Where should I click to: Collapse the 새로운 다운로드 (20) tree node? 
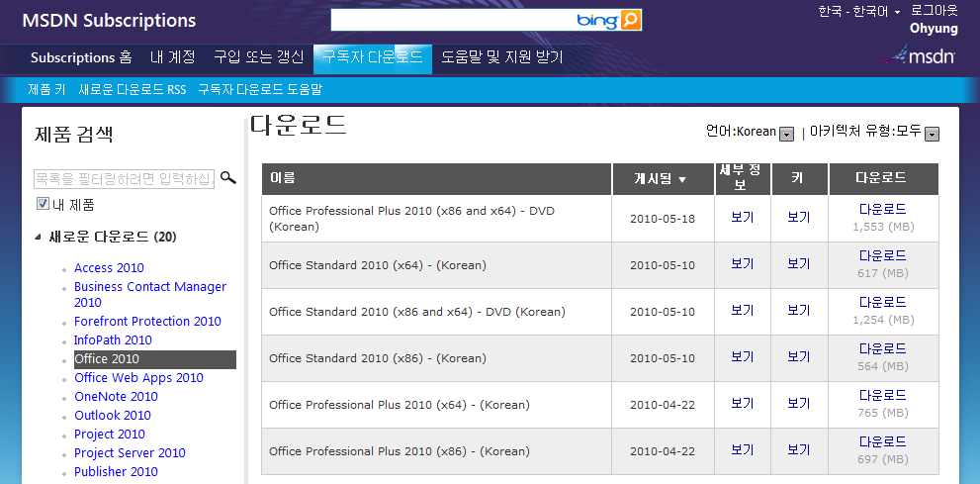(39, 237)
